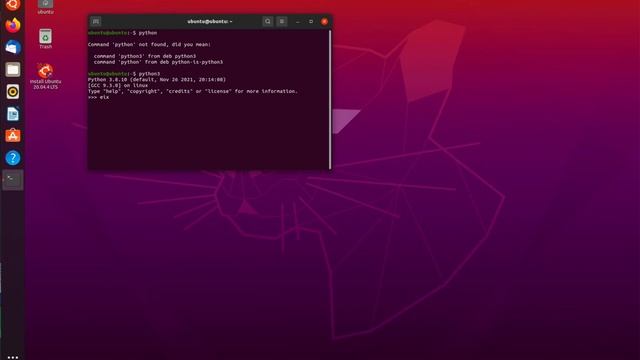The width and height of the screenshot is (640, 360).
Task: Open Firefox from the dock
Action: (x=13, y=25)
